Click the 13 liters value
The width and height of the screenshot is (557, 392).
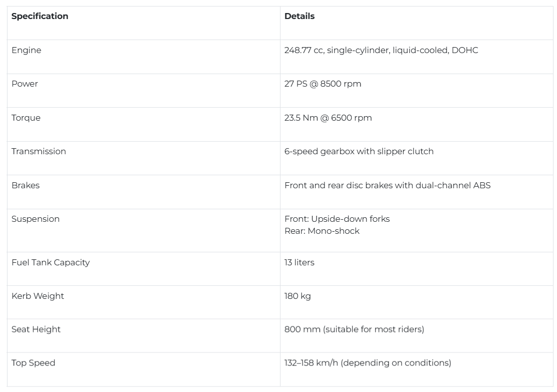299,262
